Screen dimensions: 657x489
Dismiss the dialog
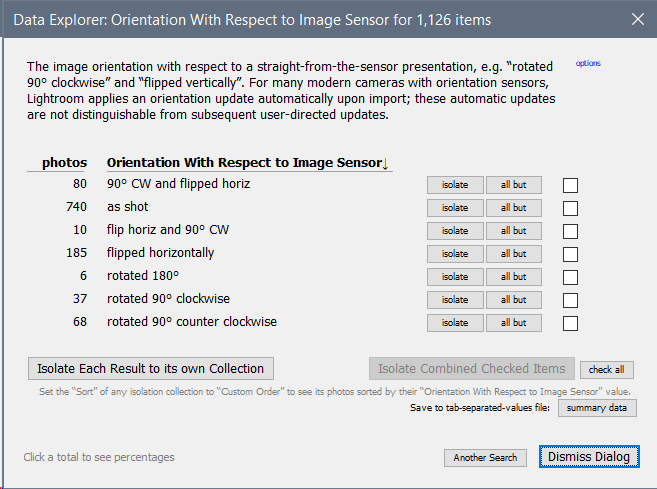[x=589, y=457]
